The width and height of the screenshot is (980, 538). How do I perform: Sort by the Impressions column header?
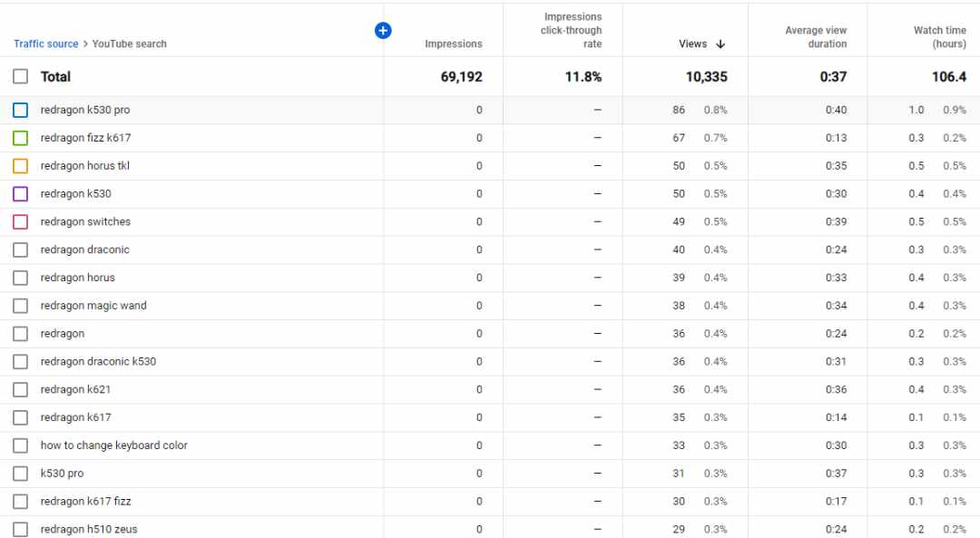point(453,44)
